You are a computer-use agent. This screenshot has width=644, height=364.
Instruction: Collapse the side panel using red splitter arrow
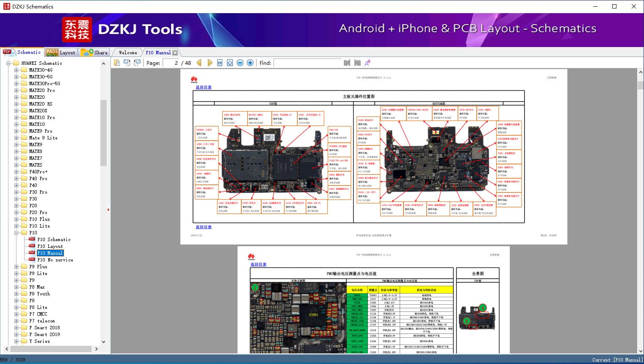coord(108,210)
